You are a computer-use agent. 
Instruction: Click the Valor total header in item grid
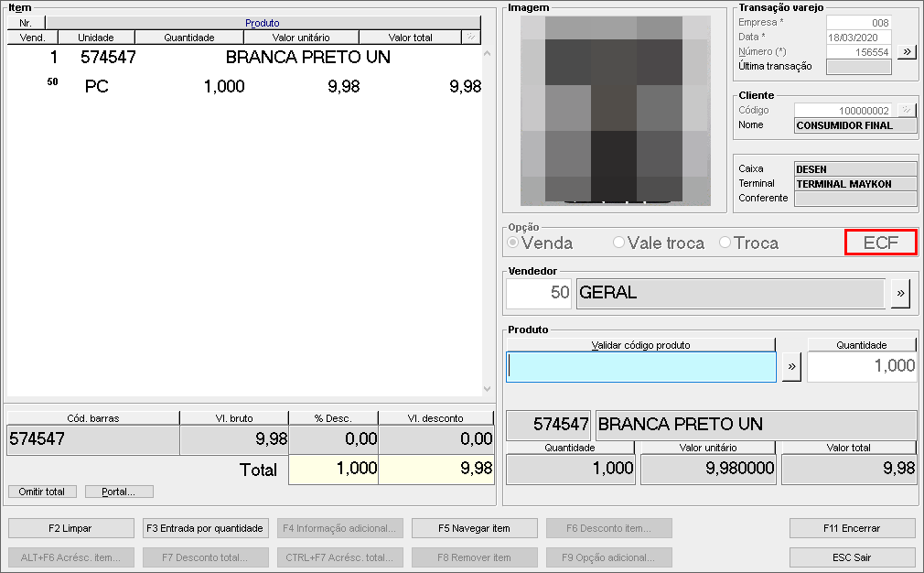click(410, 38)
